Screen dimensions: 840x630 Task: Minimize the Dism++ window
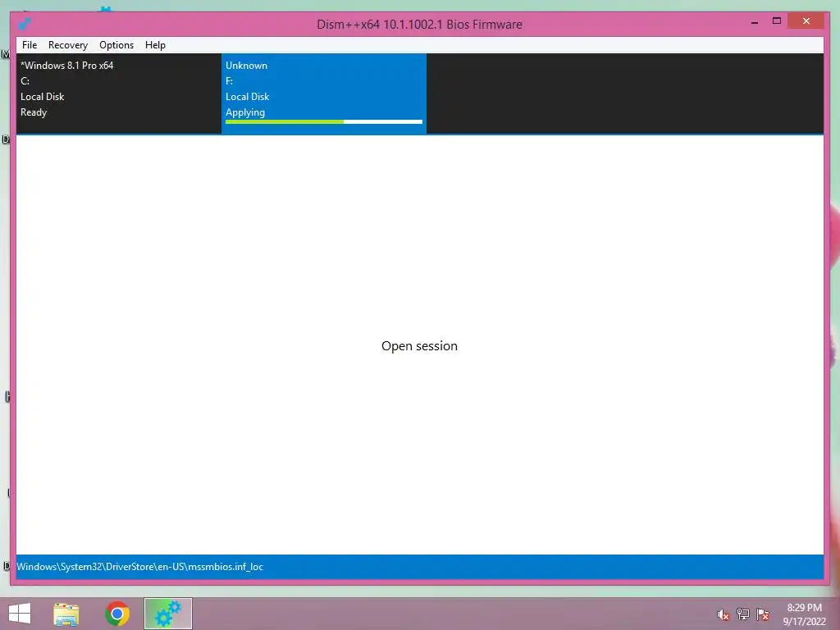click(x=755, y=22)
